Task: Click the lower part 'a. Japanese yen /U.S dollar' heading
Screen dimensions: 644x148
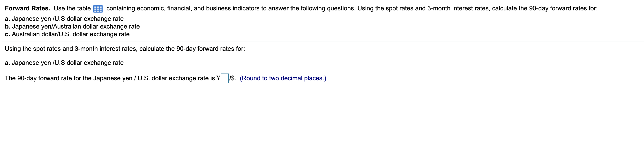Action: coord(64,63)
